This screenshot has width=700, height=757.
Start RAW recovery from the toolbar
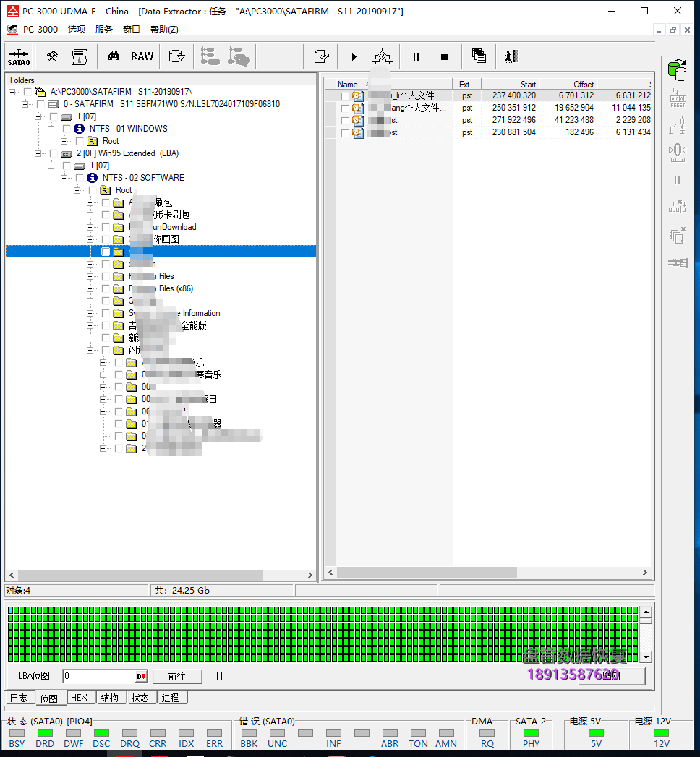click(x=142, y=56)
